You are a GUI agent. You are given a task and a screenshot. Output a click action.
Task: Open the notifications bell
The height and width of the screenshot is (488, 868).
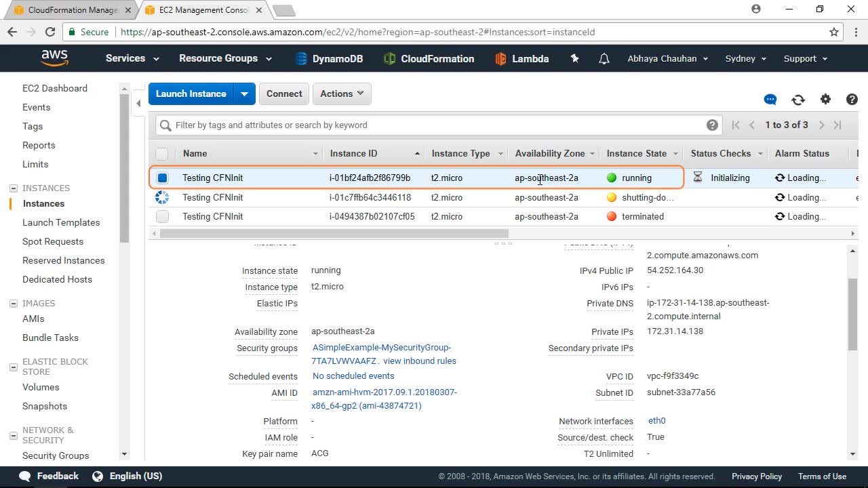[604, 59]
